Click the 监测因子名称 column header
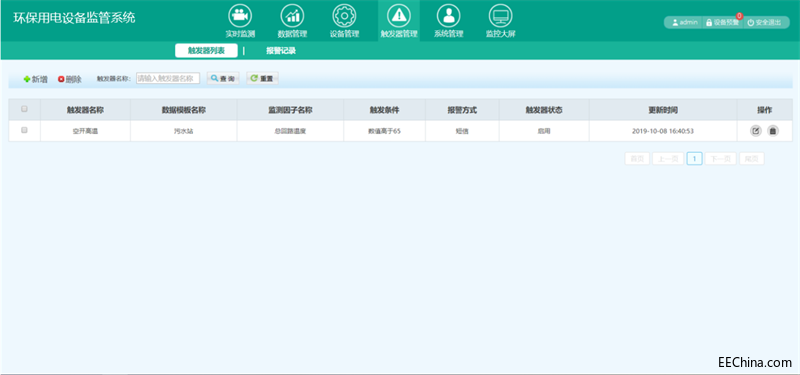The image size is (800, 375). pyautogui.click(x=290, y=110)
